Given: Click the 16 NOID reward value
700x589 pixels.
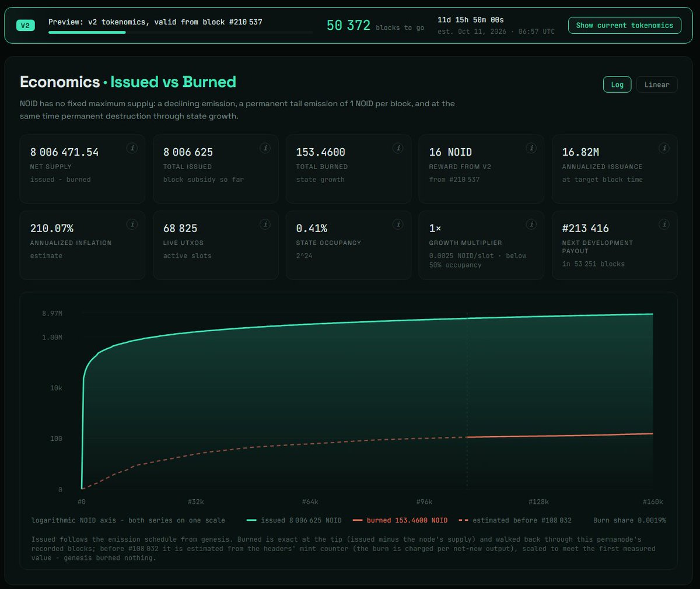Looking at the screenshot, I should pos(450,152).
